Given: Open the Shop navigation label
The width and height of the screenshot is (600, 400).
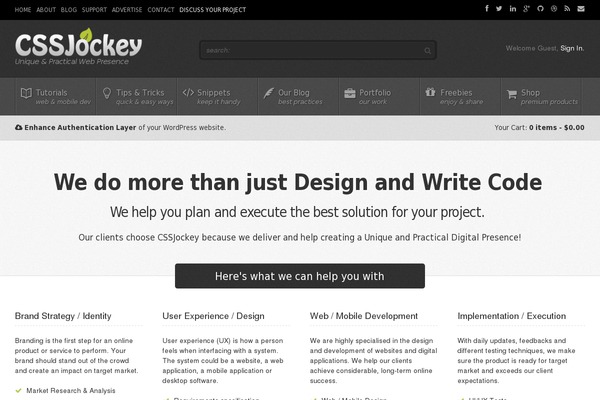Looking at the screenshot, I should [x=530, y=93].
